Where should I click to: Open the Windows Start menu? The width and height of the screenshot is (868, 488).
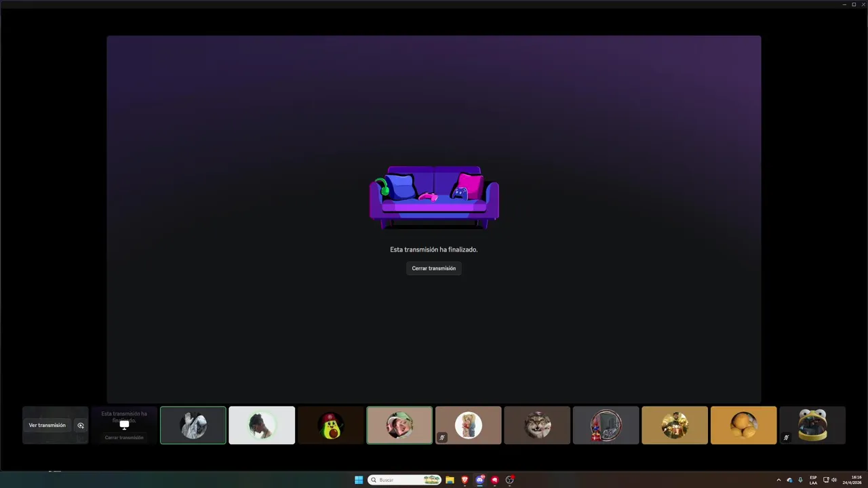click(359, 480)
